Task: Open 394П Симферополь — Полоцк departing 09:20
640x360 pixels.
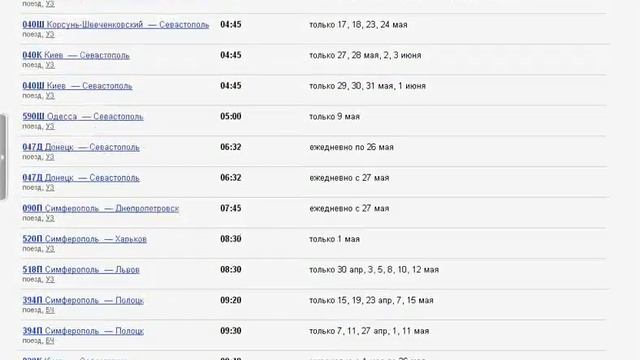Action: pos(83,300)
